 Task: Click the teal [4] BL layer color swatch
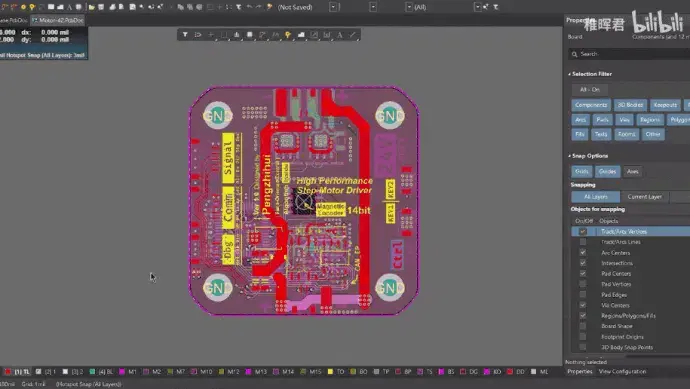[92, 372]
